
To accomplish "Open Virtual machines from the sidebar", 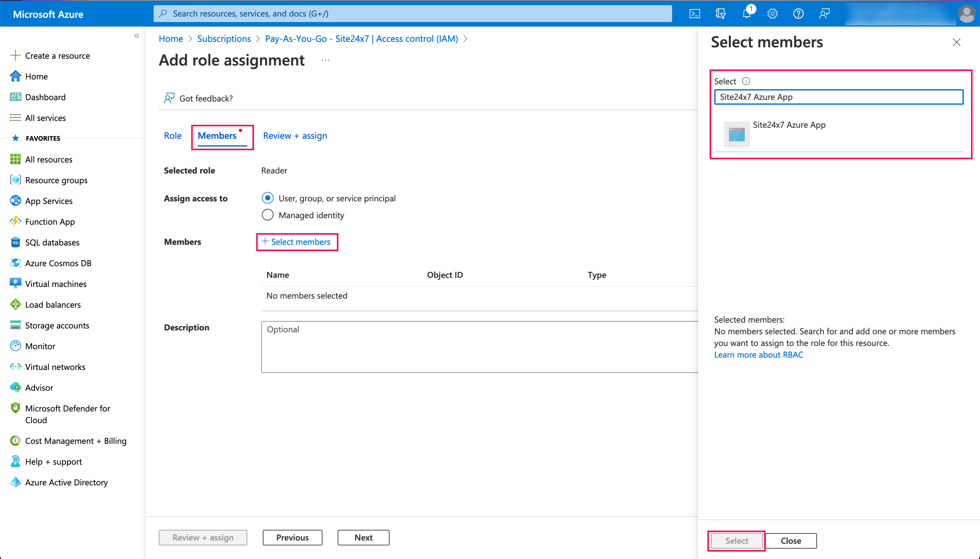I will click(x=56, y=284).
